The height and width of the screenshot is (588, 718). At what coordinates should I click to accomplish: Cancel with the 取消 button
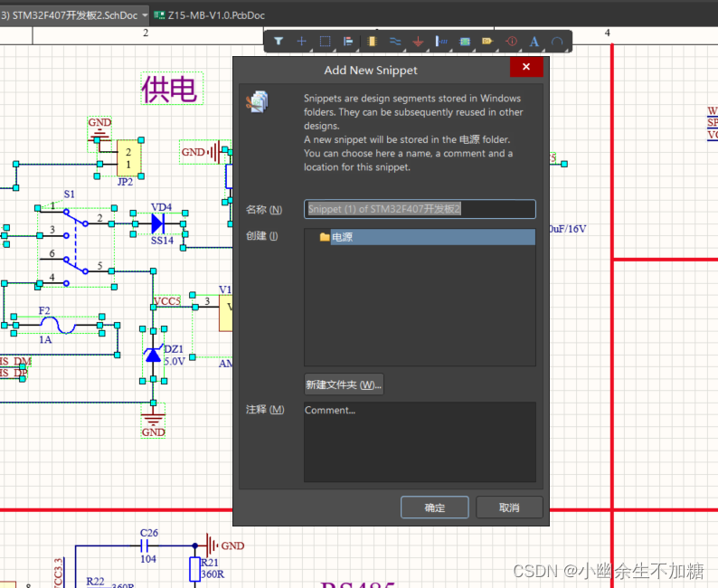click(509, 507)
